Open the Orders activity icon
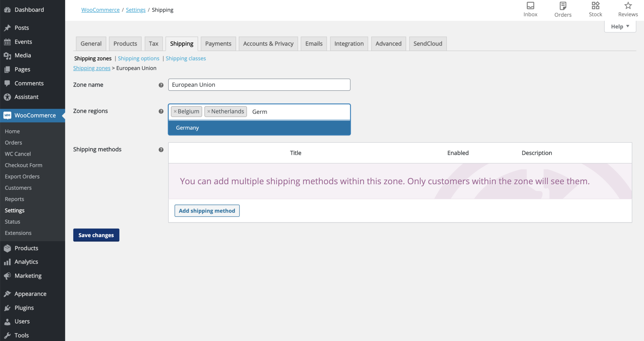644x341 pixels. click(563, 9)
